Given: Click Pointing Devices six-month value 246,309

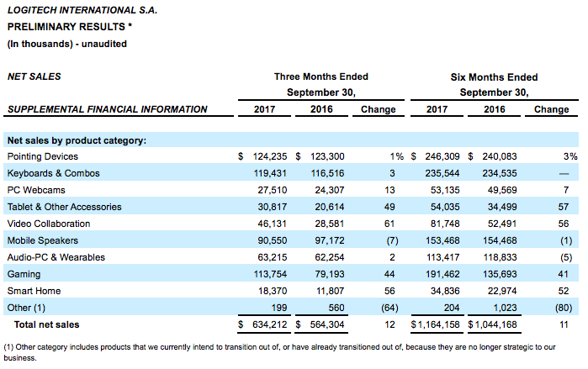Looking at the screenshot, I should click(x=442, y=156).
